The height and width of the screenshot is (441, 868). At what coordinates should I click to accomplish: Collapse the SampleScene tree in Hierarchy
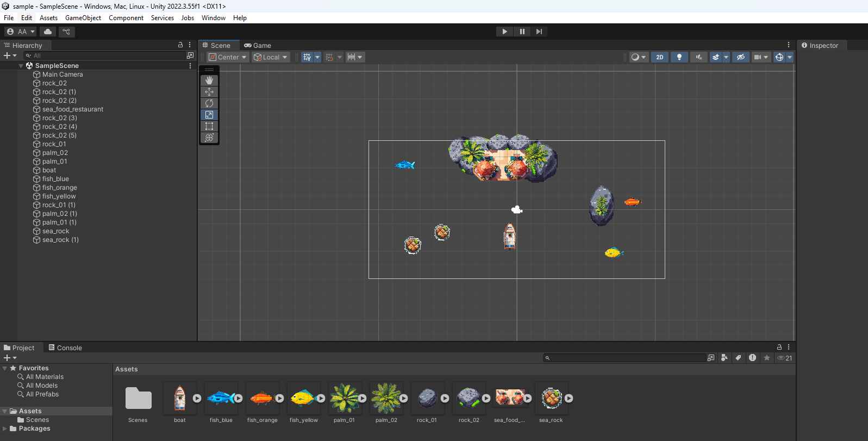tap(21, 66)
